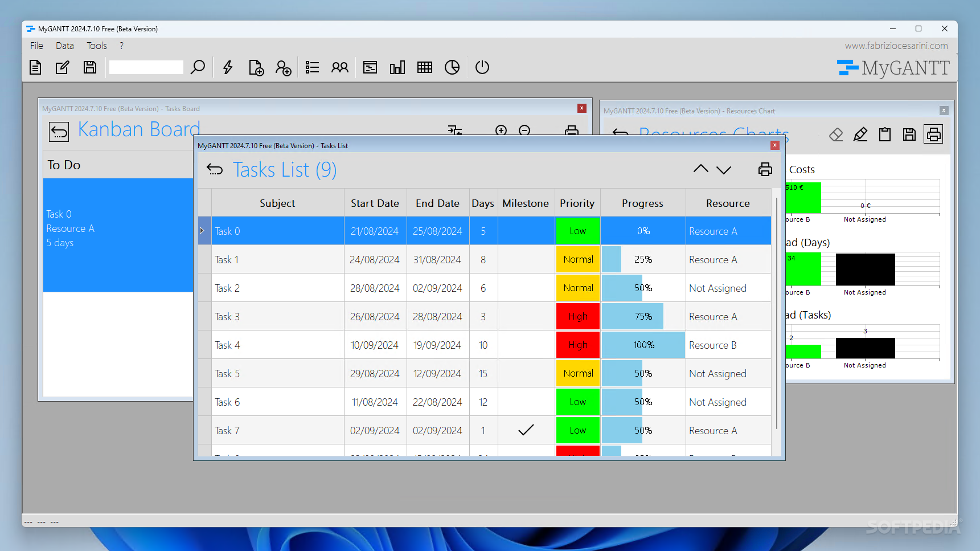Click the save icon in Resources Chart

[909, 134]
